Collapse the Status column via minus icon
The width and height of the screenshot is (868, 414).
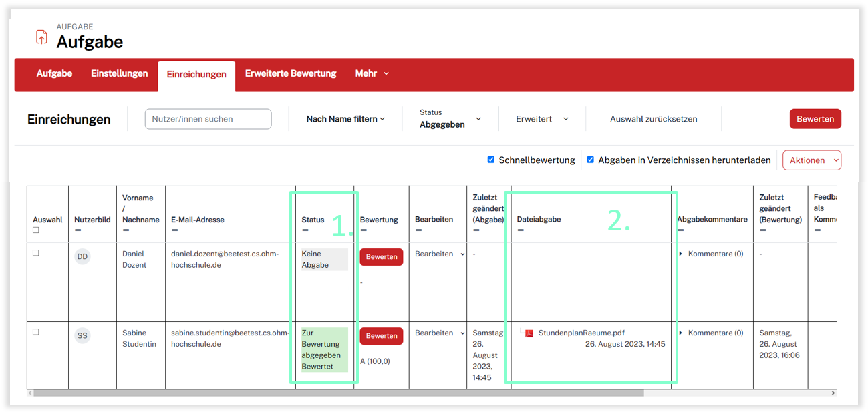305,230
